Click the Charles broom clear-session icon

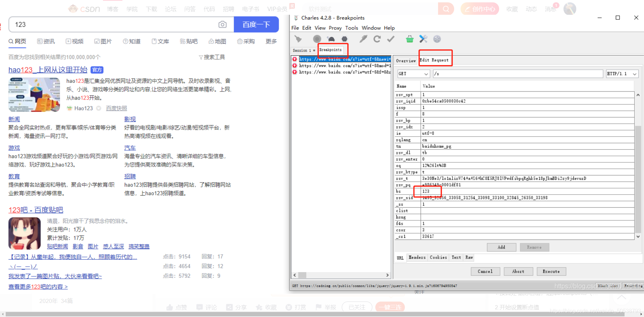(x=298, y=39)
